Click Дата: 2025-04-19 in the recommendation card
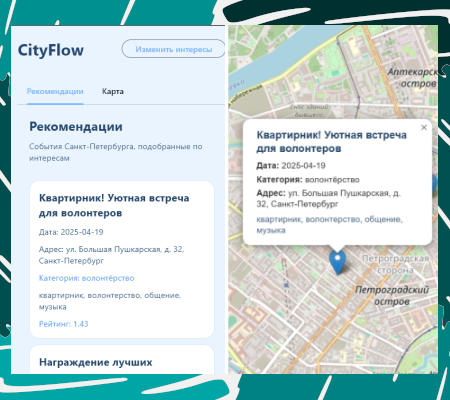Viewport: 450px width, 400px height. point(71,232)
